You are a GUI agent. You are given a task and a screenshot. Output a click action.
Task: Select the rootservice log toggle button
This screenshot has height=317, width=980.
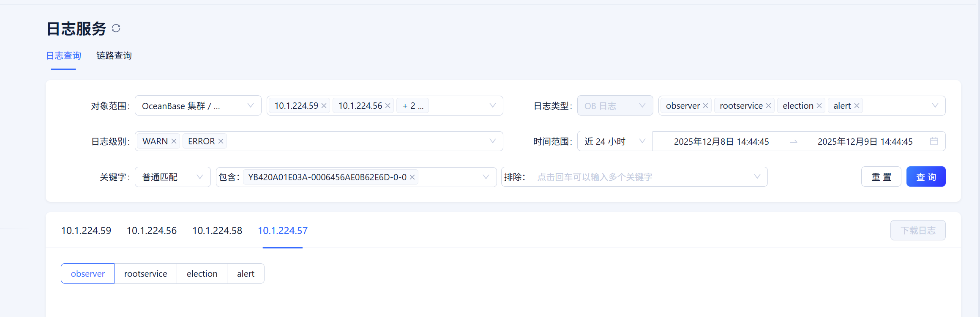145,274
